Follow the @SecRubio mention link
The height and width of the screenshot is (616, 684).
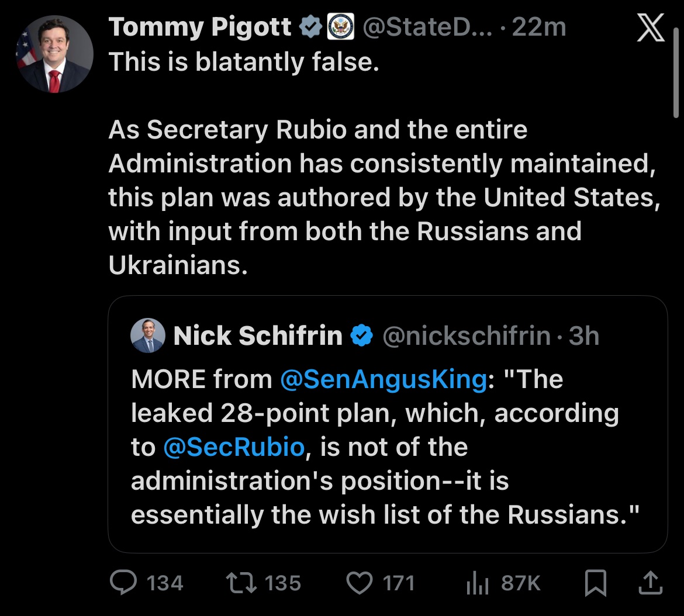pos(234,447)
